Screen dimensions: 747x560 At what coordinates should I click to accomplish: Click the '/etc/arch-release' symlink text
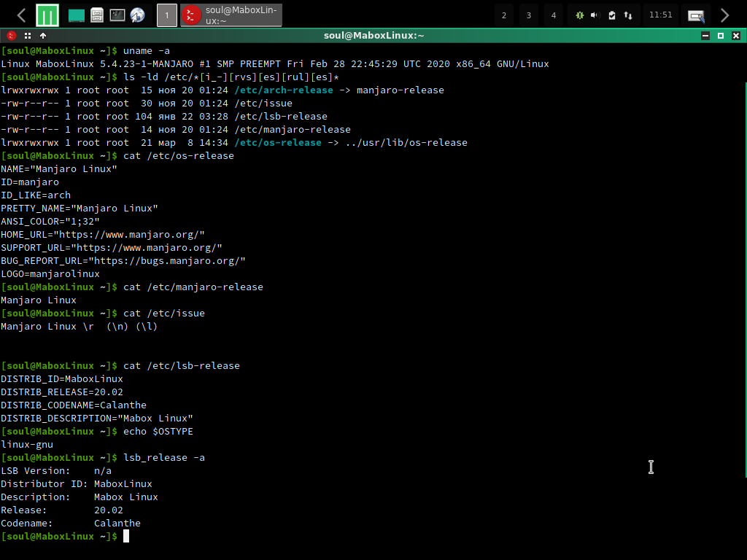(284, 90)
